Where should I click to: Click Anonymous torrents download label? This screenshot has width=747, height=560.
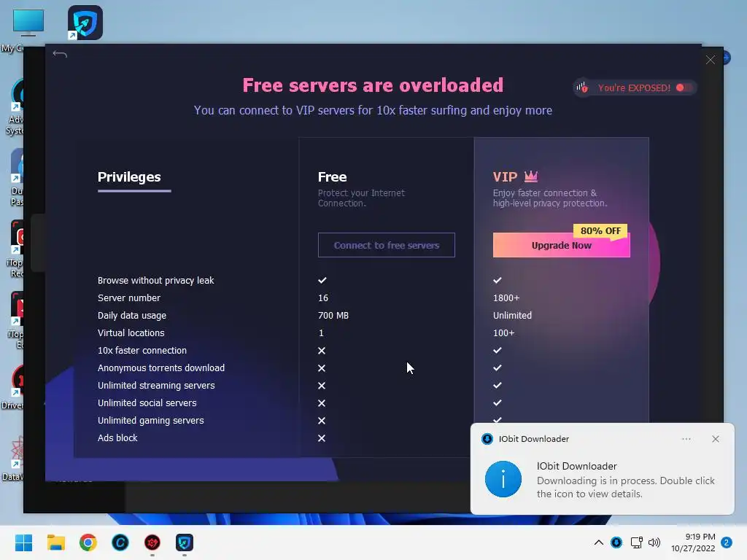pyautogui.click(x=161, y=368)
